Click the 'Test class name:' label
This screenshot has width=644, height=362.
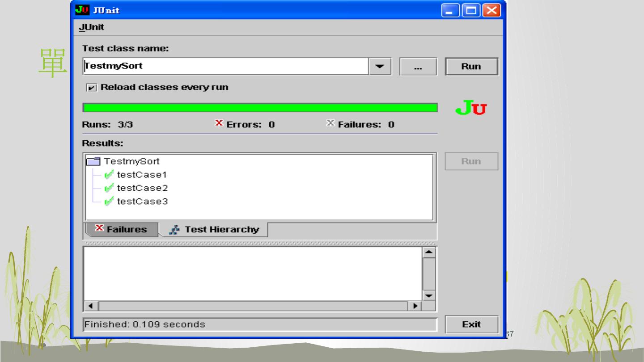pyautogui.click(x=126, y=48)
